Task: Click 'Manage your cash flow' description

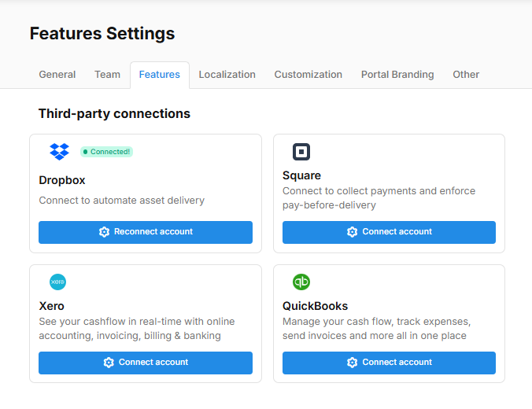Action: (x=377, y=329)
